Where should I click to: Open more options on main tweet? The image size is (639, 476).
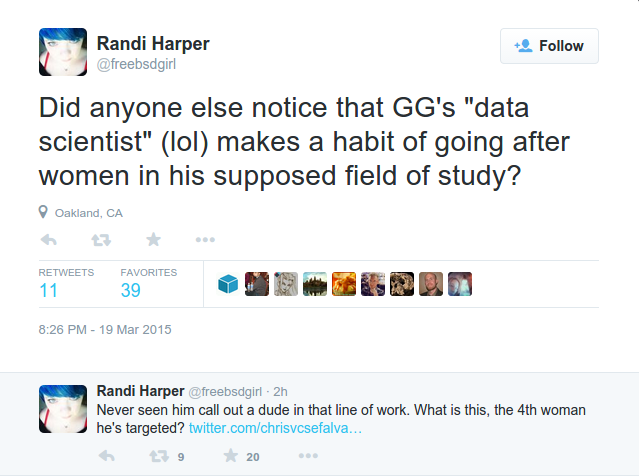[x=205, y=240]
